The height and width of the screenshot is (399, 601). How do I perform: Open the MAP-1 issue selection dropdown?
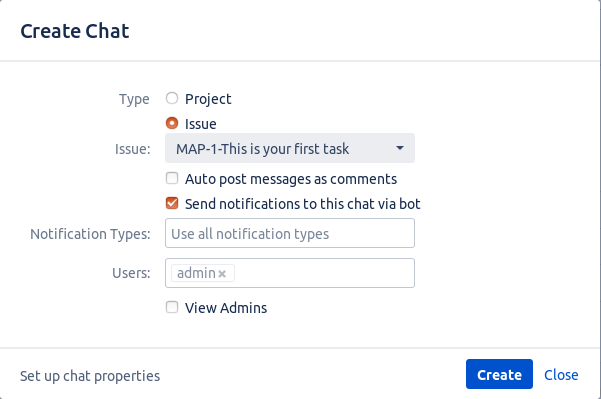[x=290, y=148]
